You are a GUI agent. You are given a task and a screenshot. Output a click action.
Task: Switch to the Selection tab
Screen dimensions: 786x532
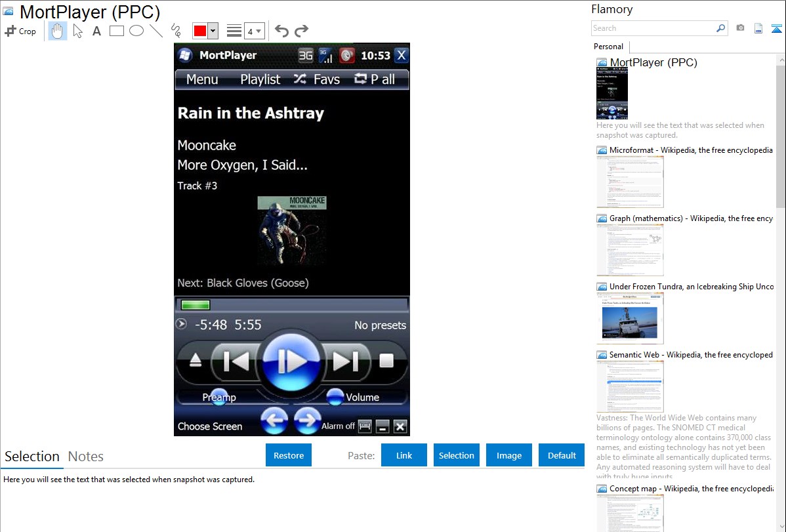(32, 457)
